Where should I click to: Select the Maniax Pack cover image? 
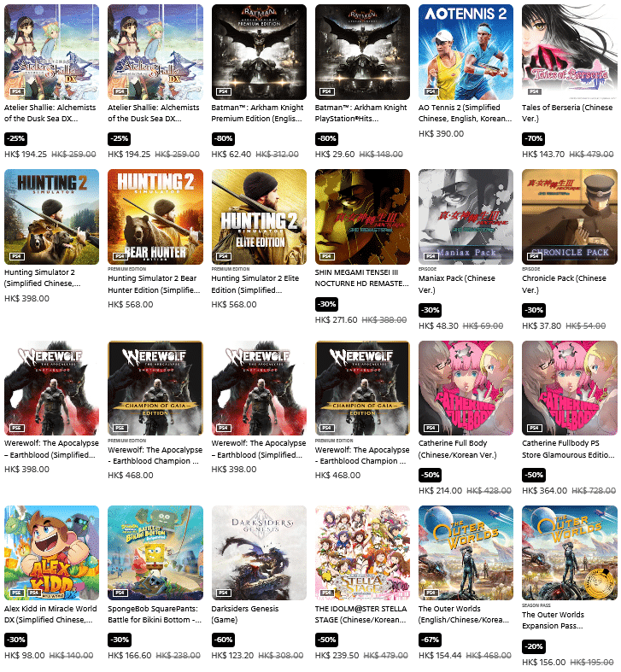coord(466,217)
